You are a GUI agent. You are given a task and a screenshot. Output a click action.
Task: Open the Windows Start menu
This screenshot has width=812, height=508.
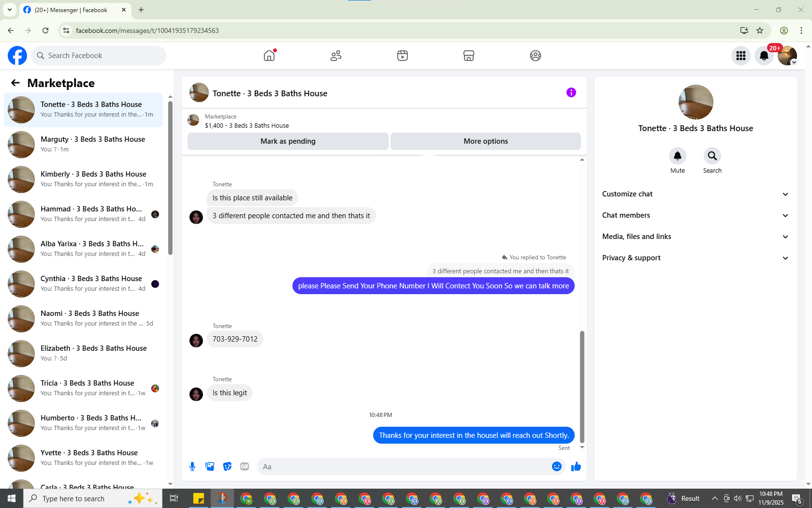(x=12, y=498)
